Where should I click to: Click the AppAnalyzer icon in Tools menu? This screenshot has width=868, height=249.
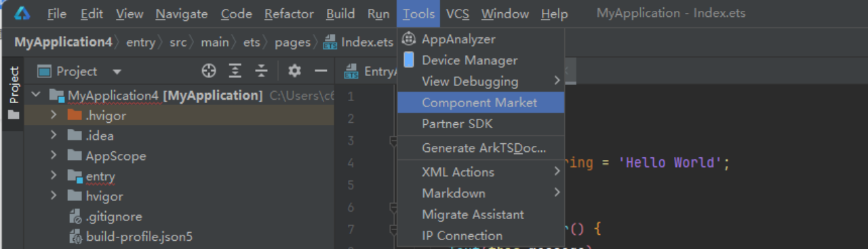(409, 39)
